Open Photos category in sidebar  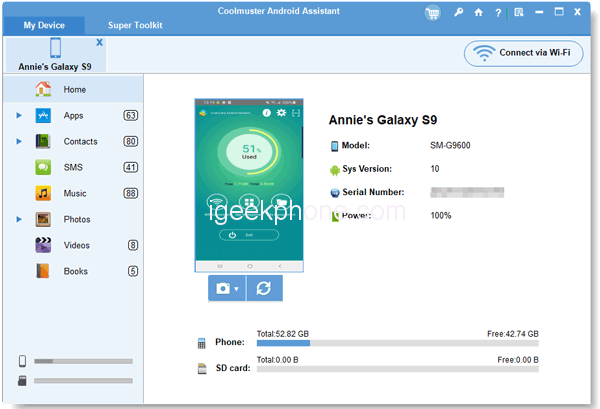pyautogui.click(x=73, y=220)
